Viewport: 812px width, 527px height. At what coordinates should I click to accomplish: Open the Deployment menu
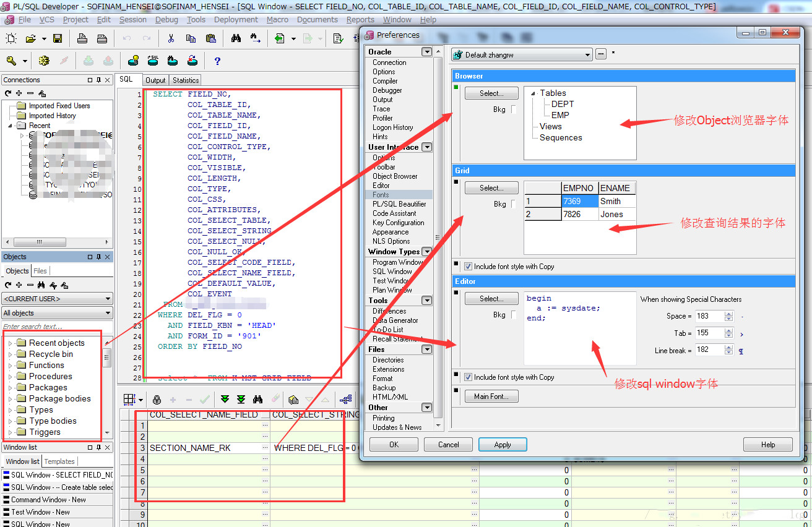236,20
